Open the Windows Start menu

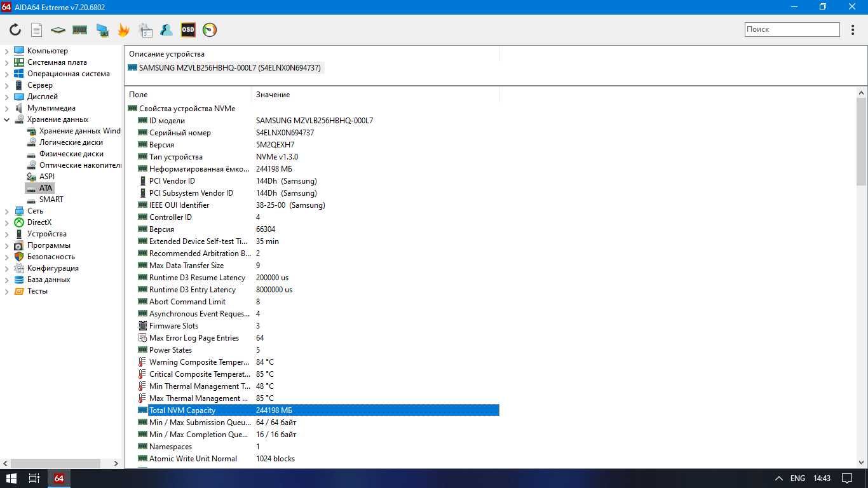11,478
